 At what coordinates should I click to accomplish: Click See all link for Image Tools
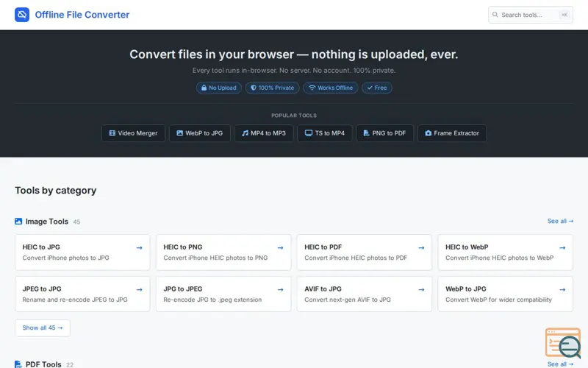[560, 222]
